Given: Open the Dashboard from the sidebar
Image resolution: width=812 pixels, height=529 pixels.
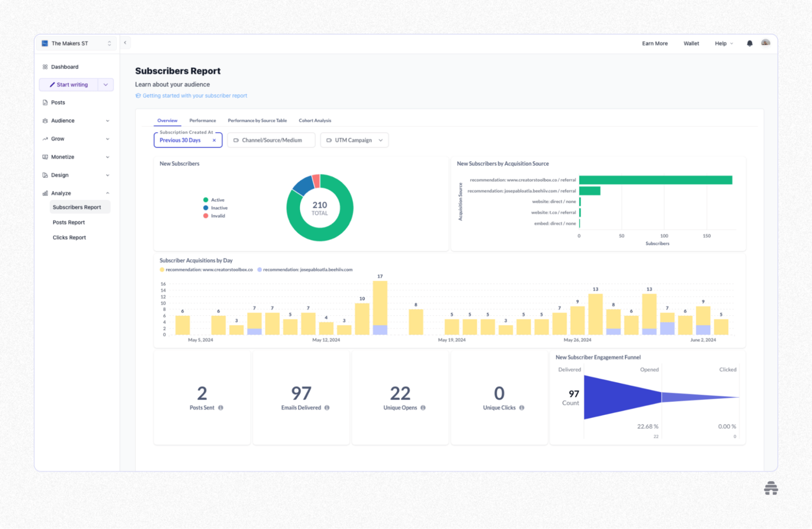Looking at the screenshot, I should pos(45,66).
